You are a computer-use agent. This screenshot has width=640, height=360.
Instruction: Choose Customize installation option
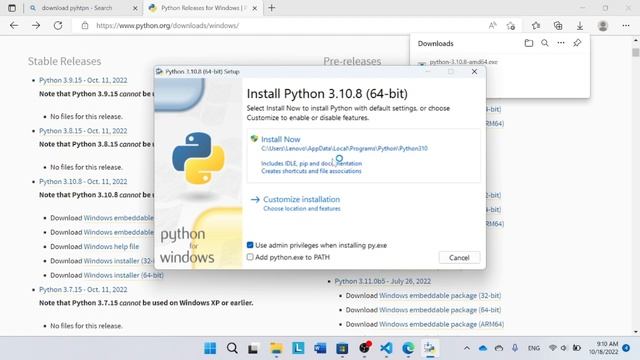[x=301, y=200]
